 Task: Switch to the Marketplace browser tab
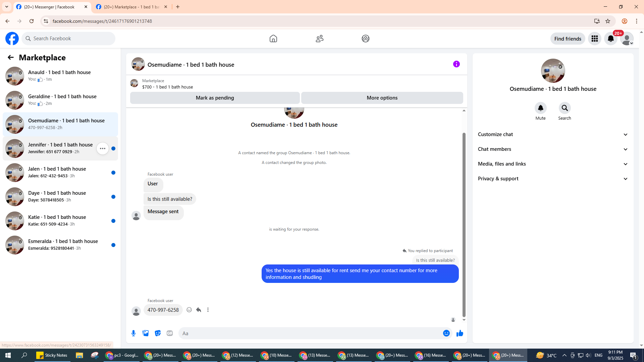(x=131, y=7)
